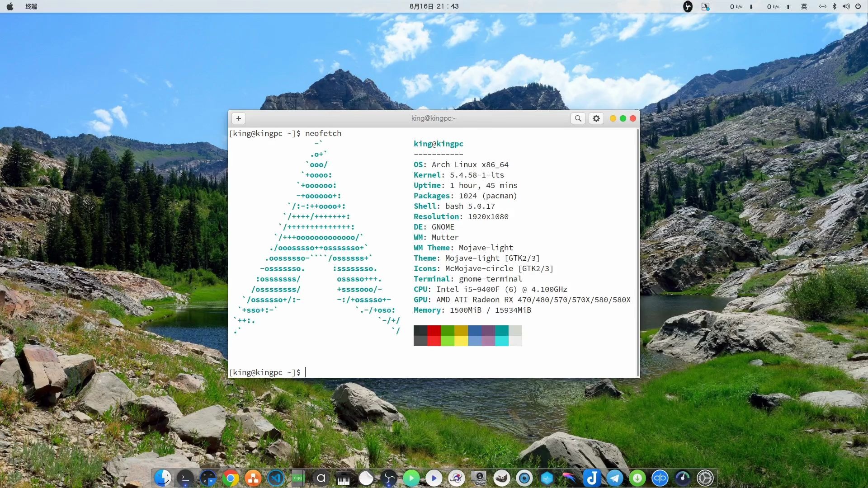Launch the screenshot camera app in dock
The height and width of the screenshot is (488, 868).
[x=479, y=478]
